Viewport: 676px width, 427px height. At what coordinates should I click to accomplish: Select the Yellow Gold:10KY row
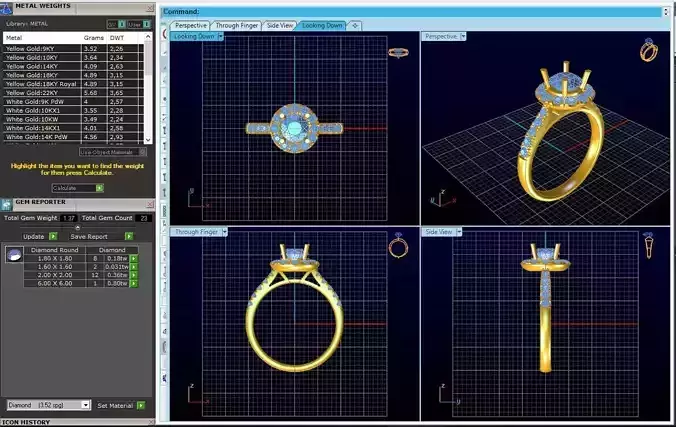click(x=73, y=57)
